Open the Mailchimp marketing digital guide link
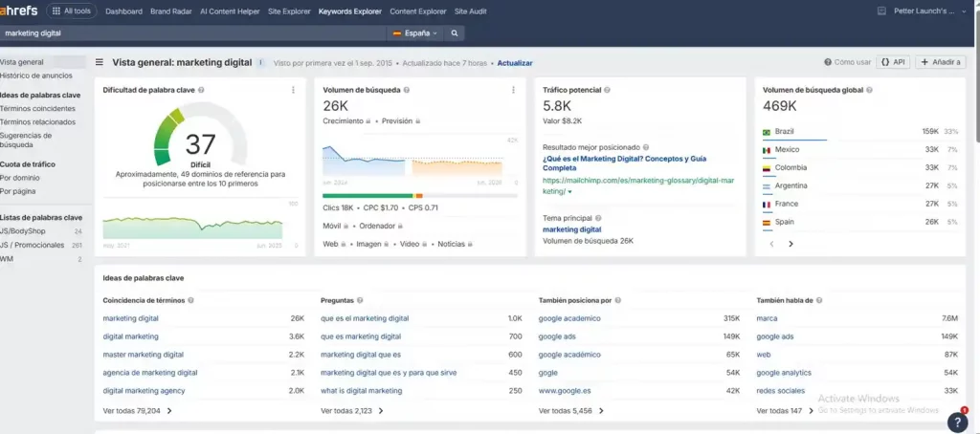 (624, 163)
